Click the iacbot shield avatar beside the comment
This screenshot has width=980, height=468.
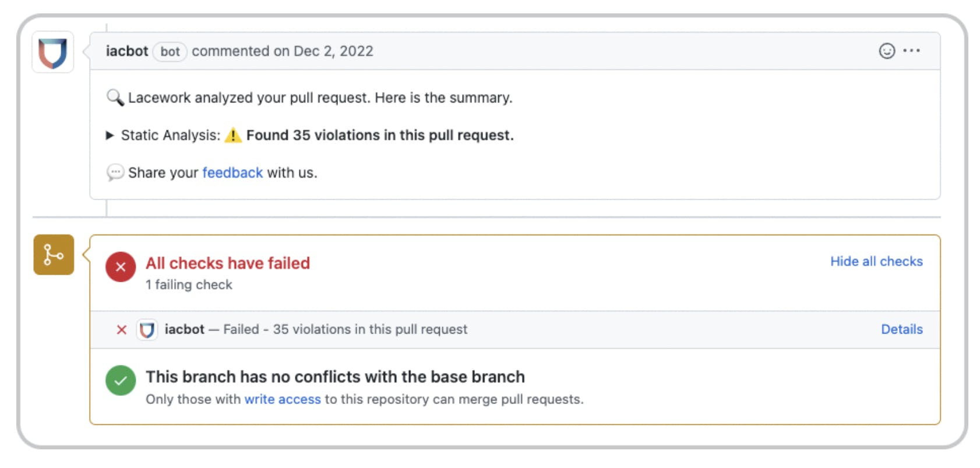(53, 52)
